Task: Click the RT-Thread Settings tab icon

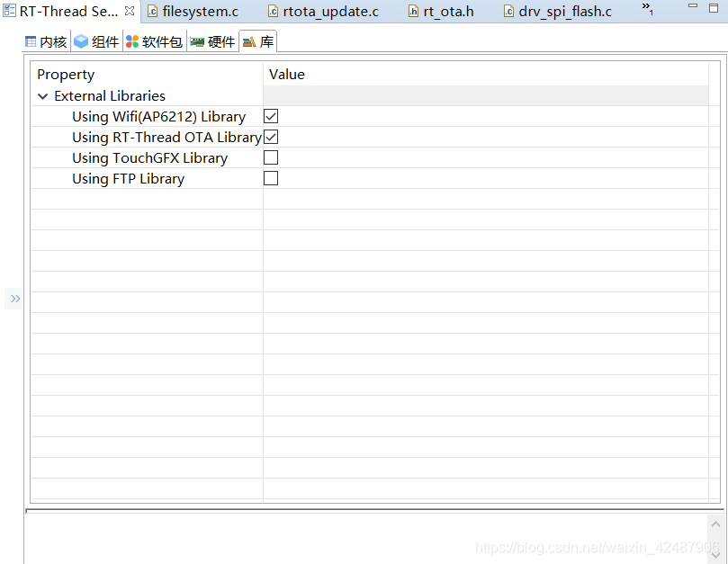Action: (x=9, y=11)
